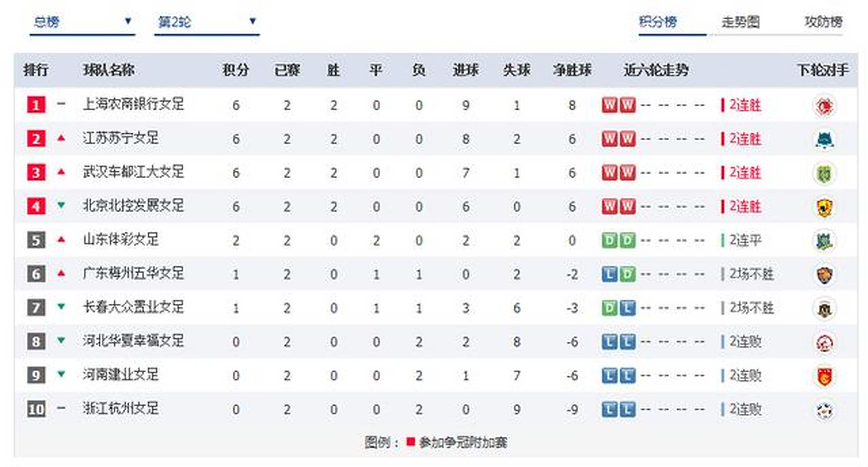Open team link 江苏苏宁女足

pyautogui.click(x=121, y=139)
